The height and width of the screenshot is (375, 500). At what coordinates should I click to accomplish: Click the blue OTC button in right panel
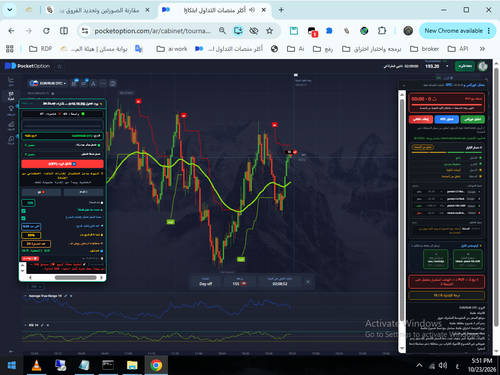pos(447,119)
